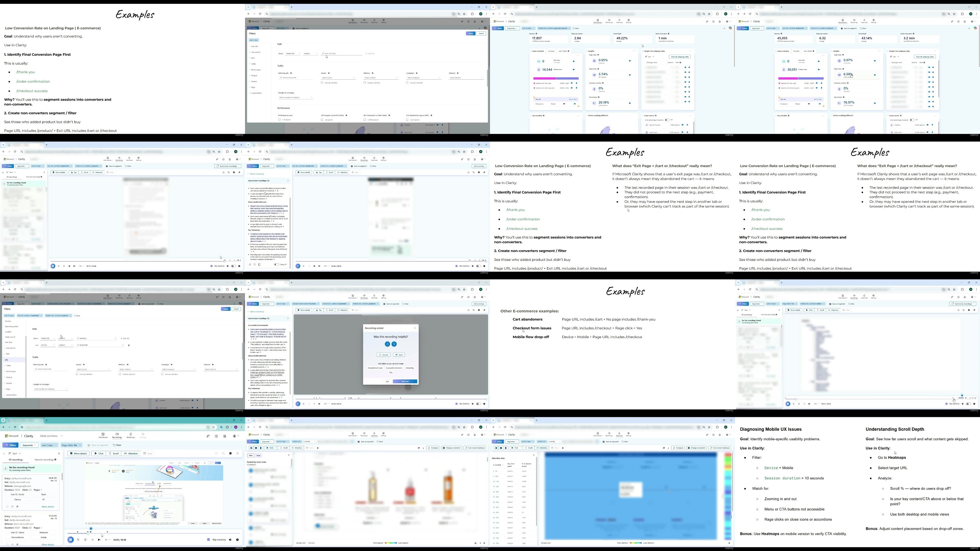Open 1x playback speed dropdown in Live Demo player
The height and width of the screenshot is (551, 980).
(x=108, y=540)
